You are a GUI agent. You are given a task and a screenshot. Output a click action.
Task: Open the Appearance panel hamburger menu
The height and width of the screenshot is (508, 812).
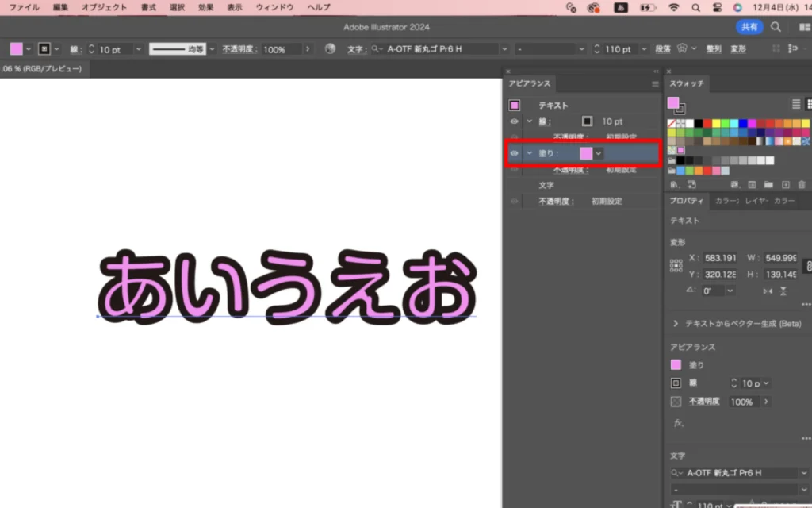tap(655, 83)
